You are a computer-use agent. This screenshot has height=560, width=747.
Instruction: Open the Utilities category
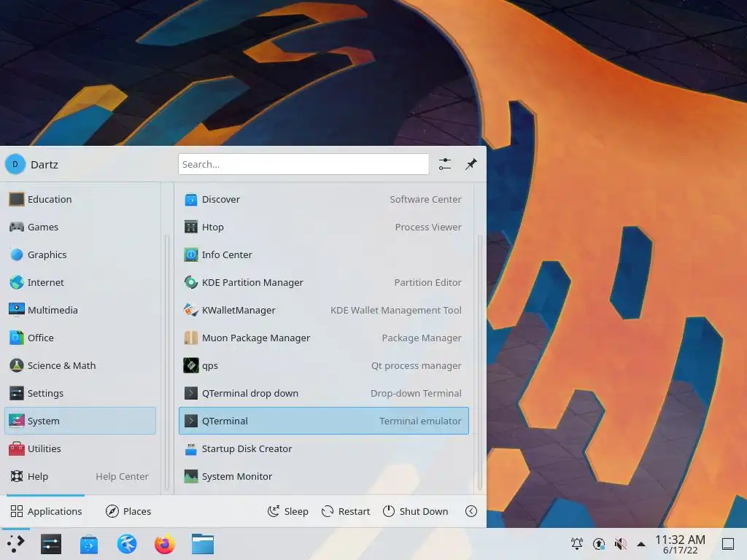click(80, 448)
